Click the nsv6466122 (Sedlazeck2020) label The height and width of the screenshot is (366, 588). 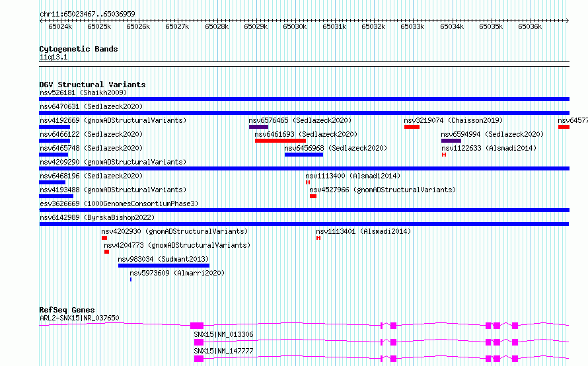91,134
